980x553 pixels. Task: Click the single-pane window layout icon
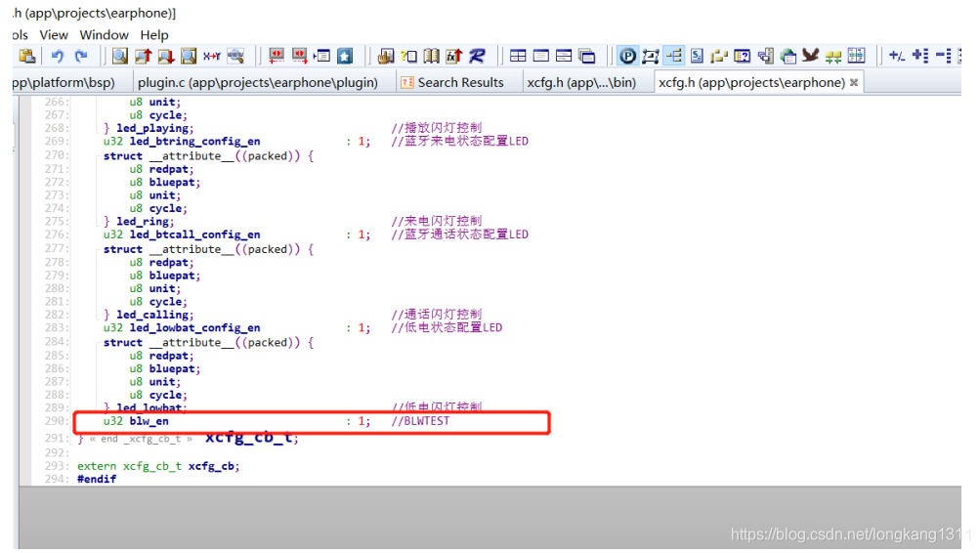pyautogui.click(x=540, y=57)
